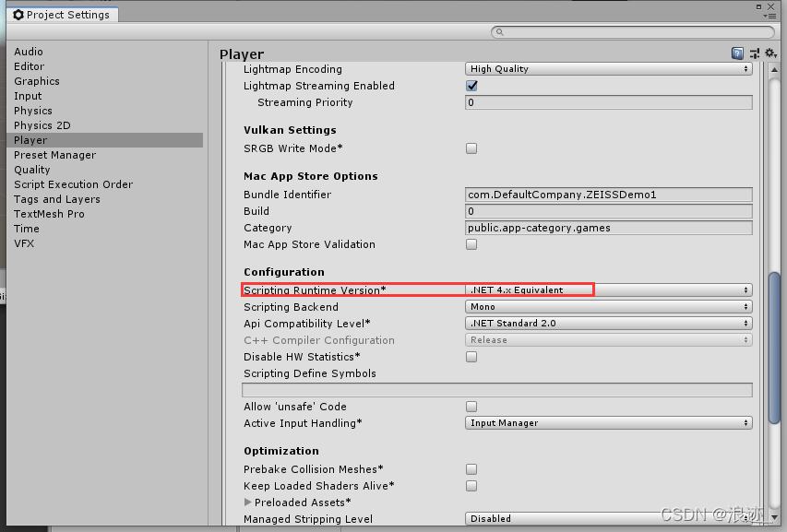Enable SRGB Write Mode
The height and width of the screenshot is (532, 787).
471,148
